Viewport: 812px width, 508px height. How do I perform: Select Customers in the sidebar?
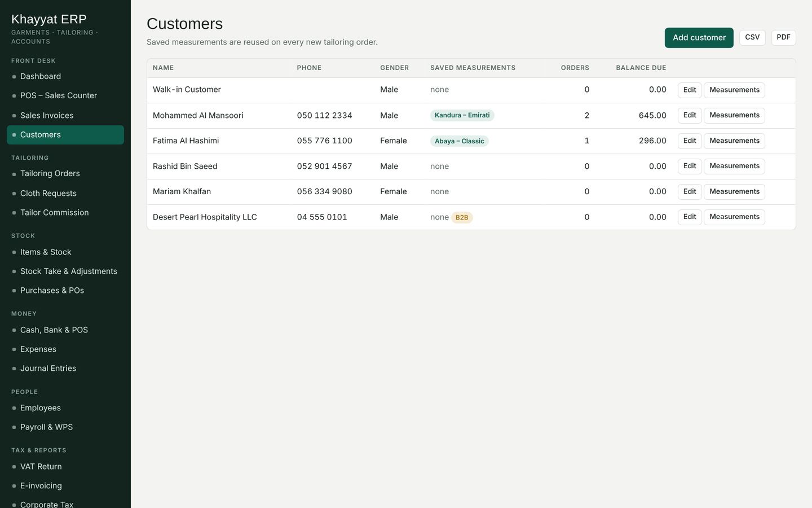(x=65, y=135)
